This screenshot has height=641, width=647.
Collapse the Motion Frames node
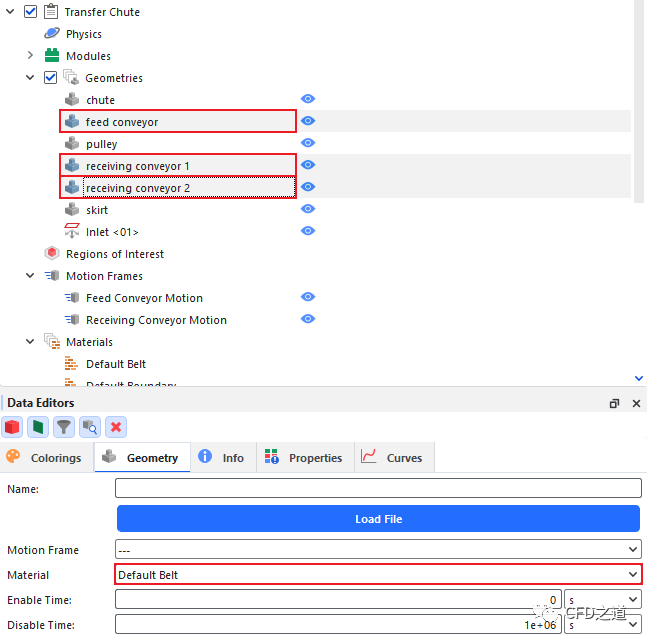pos(30,275)
